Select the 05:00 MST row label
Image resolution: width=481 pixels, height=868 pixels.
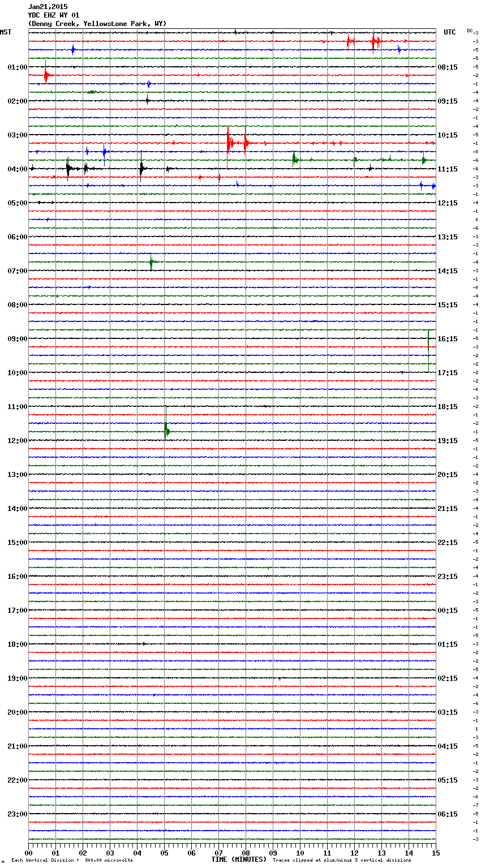tap(17, 203)
